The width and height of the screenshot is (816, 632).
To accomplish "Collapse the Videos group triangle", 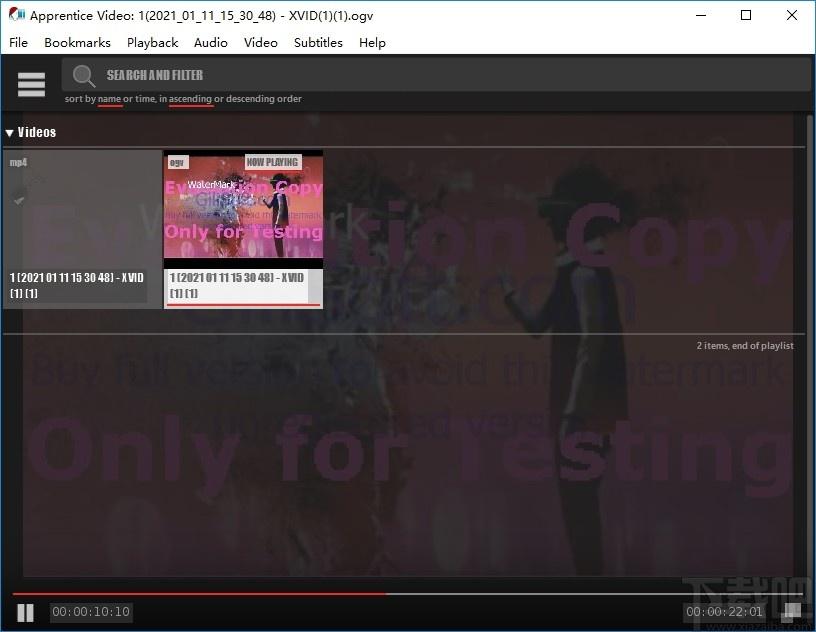I will click(9, 133).
